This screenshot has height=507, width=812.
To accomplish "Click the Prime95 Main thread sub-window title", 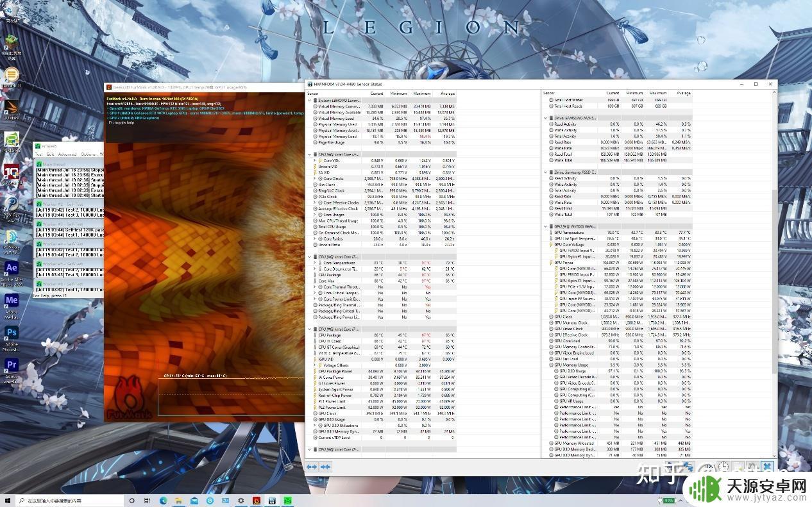I will point(69,163).
